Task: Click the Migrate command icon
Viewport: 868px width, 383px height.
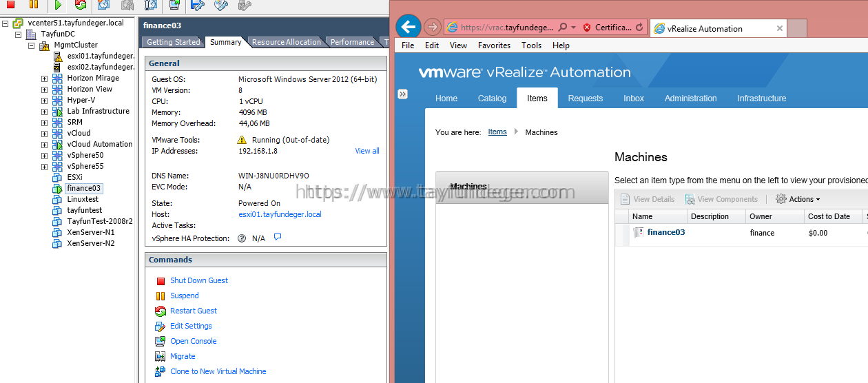Action: click(x=161, y=357)
